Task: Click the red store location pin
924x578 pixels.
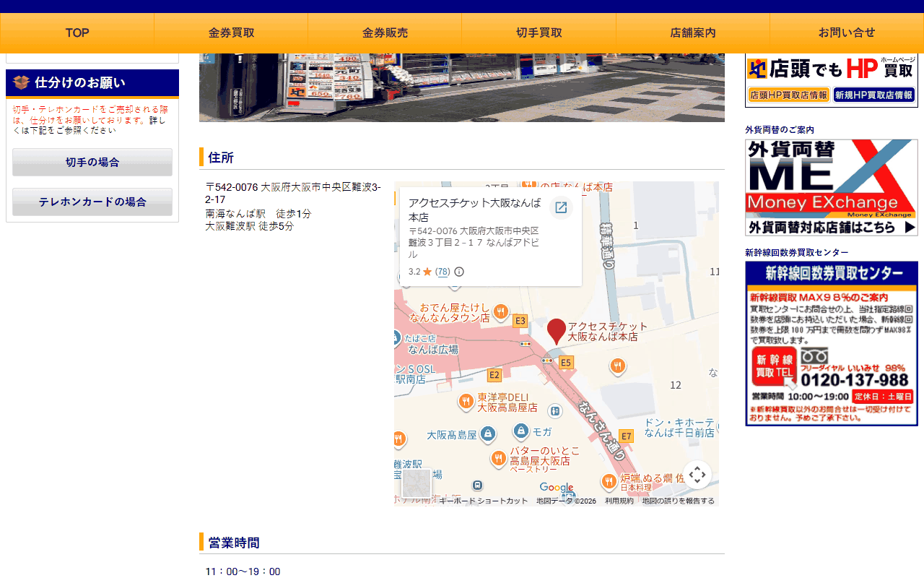Action: pos(557,331)
